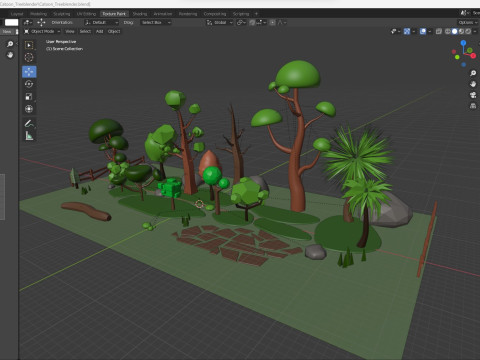Click the viewport zoom magnifier icon
The image size is (480, 360).
point(473,73)
